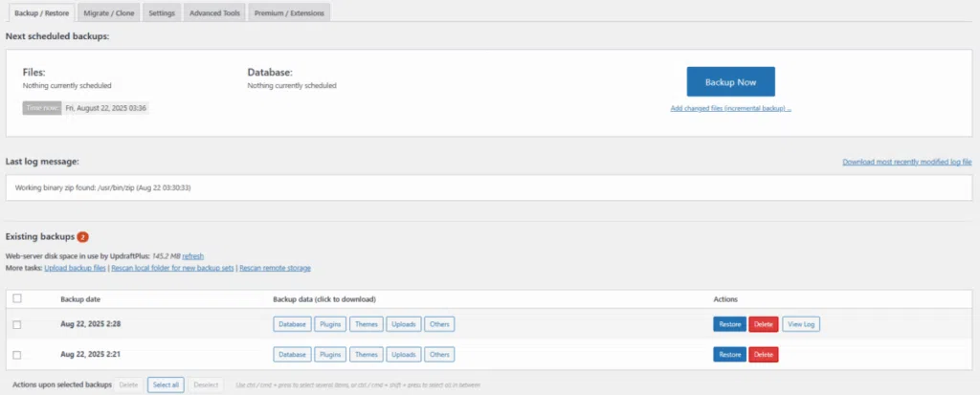Delete the Aug 22, 2025 2:21 backup
The image size is (980, 395).
[763, 355]
